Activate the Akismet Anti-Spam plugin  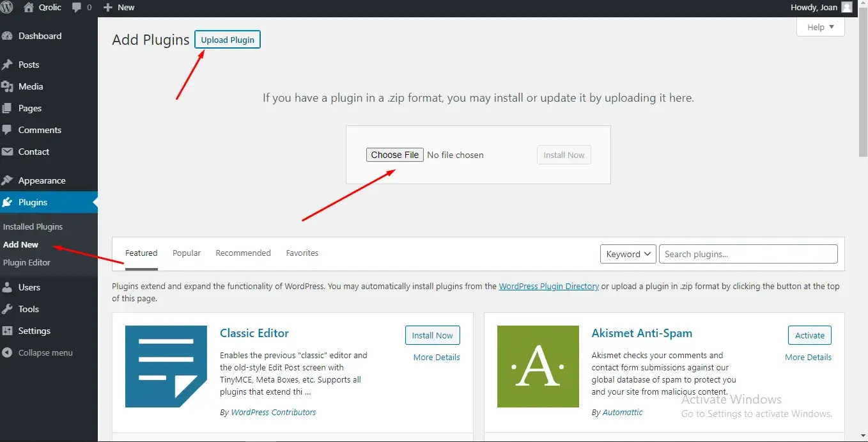809,335
